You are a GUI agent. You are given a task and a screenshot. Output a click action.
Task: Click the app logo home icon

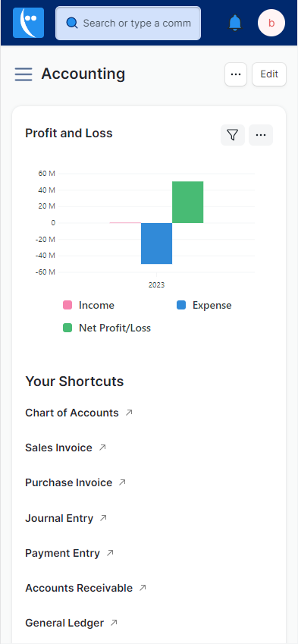28,23
